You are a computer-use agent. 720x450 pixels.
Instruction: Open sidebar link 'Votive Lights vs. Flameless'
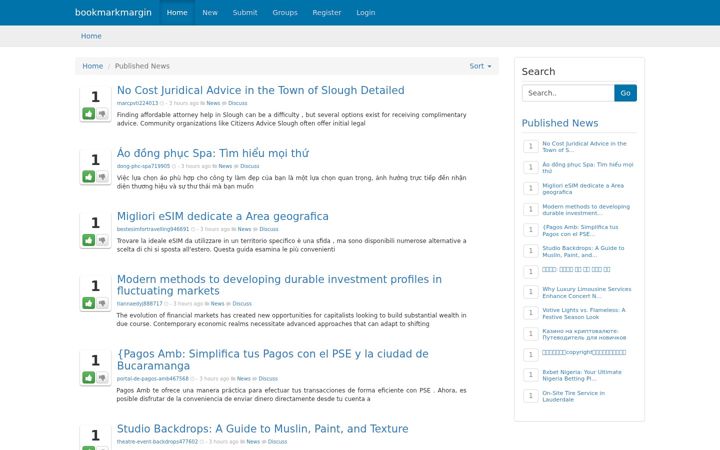coord(584,314)
